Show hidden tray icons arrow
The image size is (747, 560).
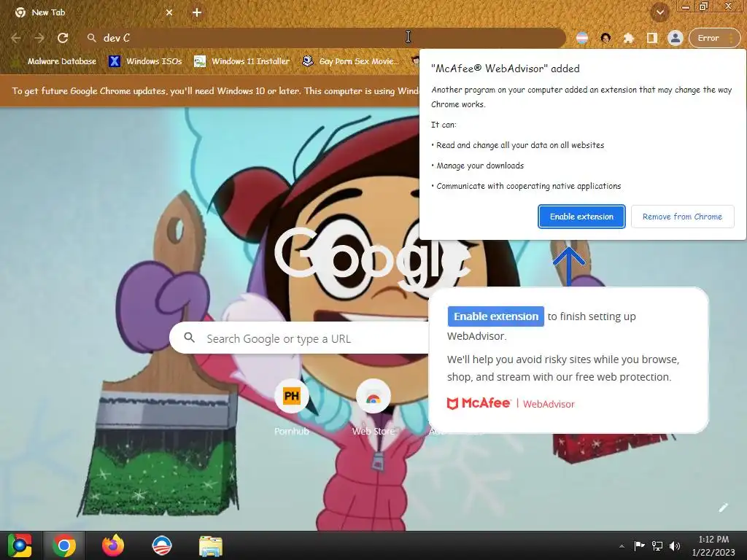[622, 546]
